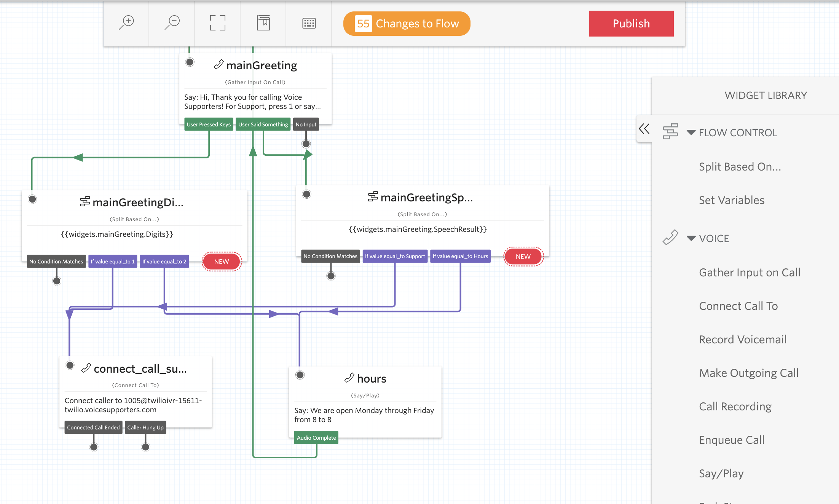Click No Condition Matches on mainGreetingSp
The image size is (839, 504).
point(330,256)
